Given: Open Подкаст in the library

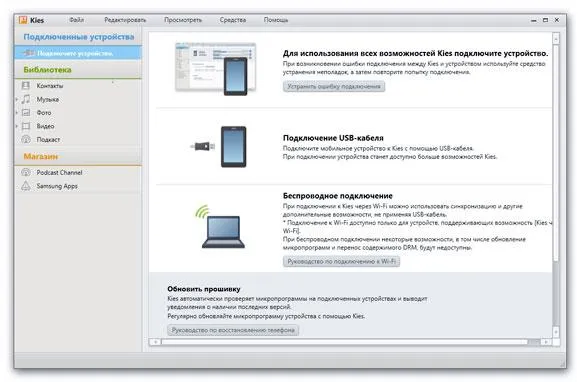Looking at the screenshot, I should [x=48, y=140].
